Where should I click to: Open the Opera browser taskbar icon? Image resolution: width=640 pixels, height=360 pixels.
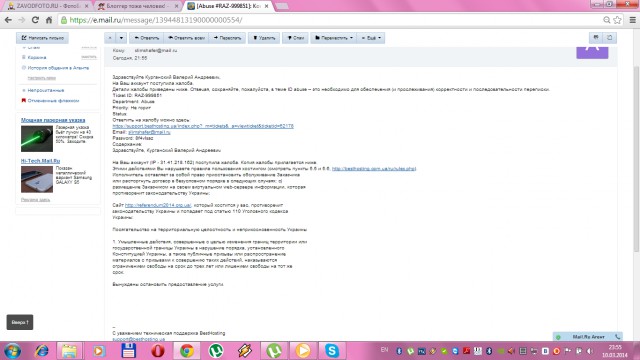point(158,351)
